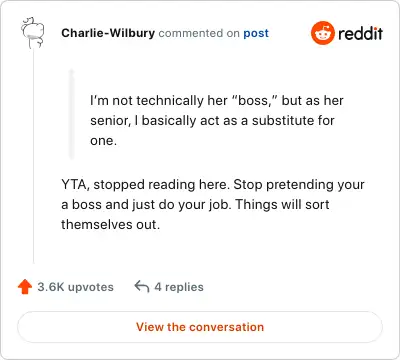Click the word "conversation" in the bottom button
400x360 pixels.
point(226,327)
